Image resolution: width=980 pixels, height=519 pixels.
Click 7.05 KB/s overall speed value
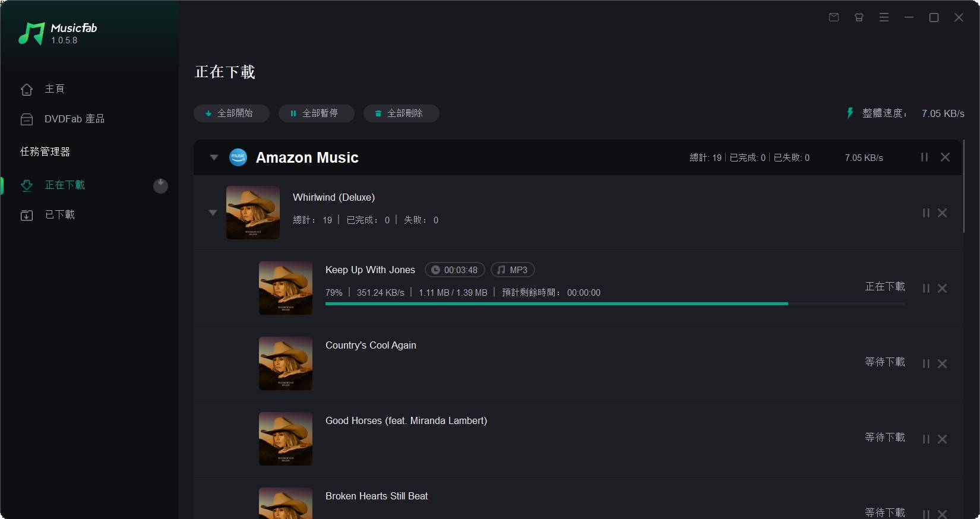coord(943,113)
